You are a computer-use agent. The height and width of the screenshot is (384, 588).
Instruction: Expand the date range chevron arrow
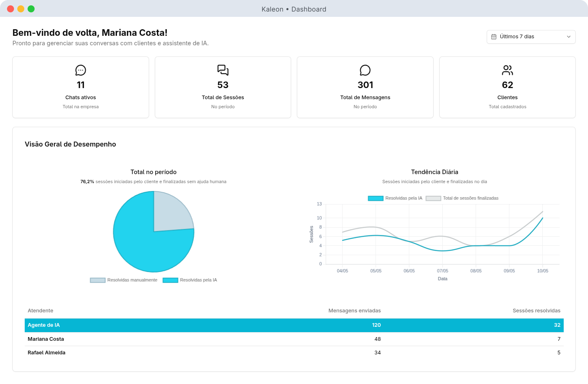point(569,37)
